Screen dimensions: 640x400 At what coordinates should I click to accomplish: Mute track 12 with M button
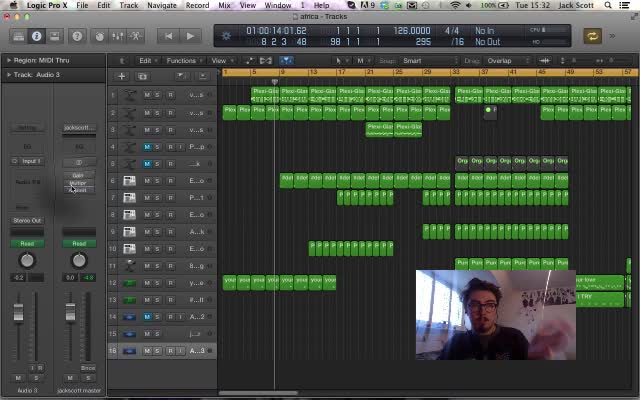pos(147,283)
